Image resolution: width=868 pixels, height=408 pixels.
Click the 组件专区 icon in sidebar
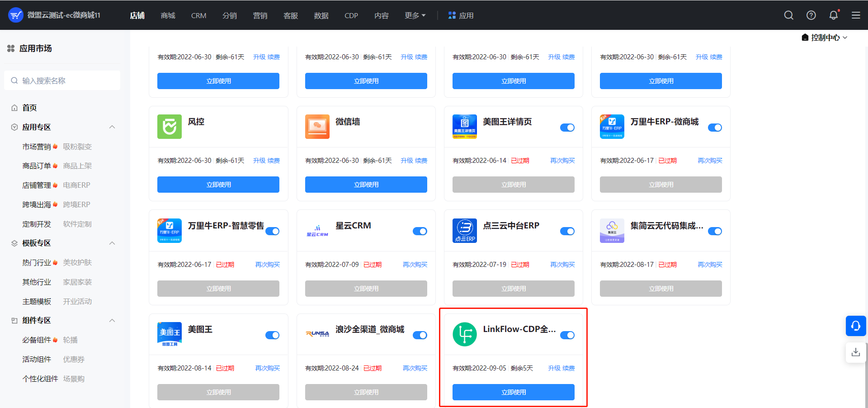pos(14,321)
